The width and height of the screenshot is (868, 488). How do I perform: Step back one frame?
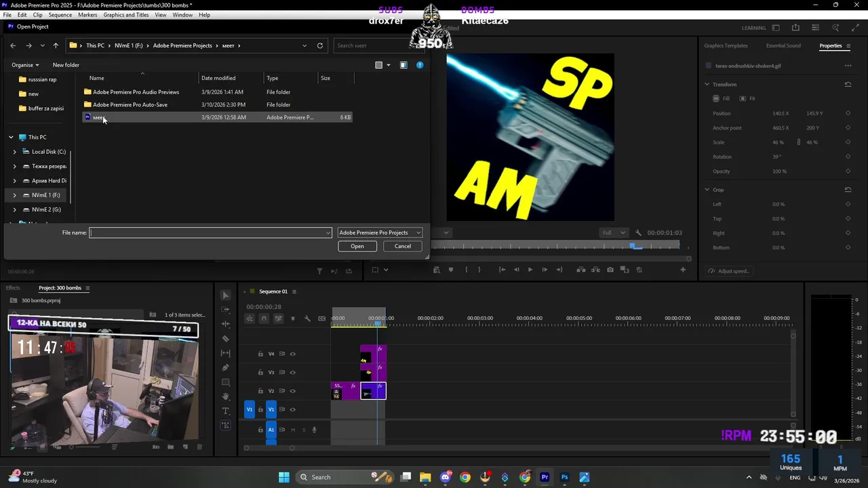(516, 270)
